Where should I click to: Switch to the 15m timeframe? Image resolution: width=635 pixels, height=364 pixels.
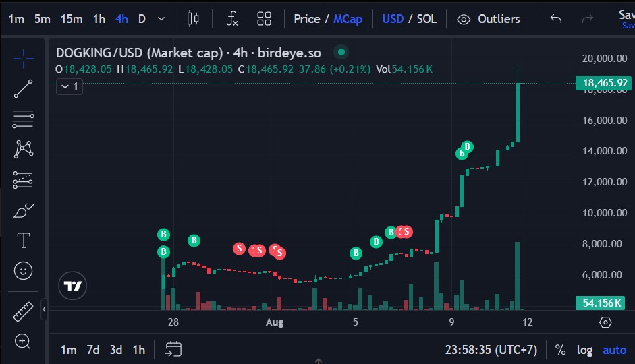72,19
